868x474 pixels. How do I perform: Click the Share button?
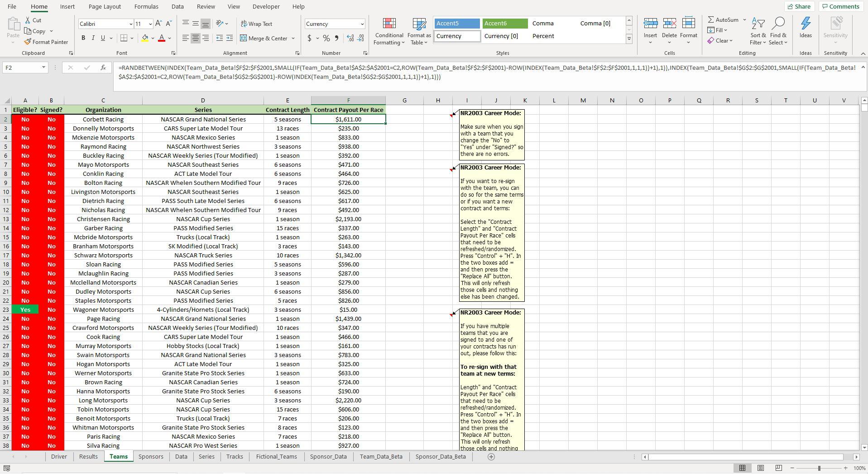pyautogui.click(x=799, y=7)
